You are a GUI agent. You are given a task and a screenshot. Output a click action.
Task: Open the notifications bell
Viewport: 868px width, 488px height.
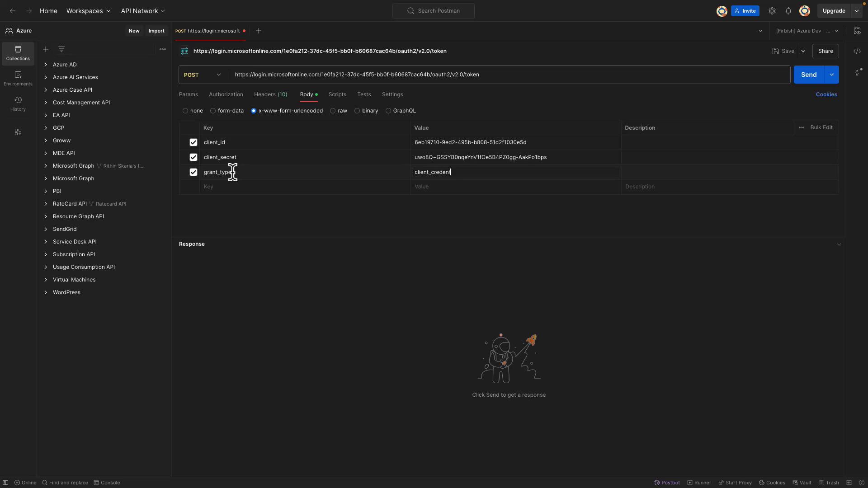click(788, 11)
